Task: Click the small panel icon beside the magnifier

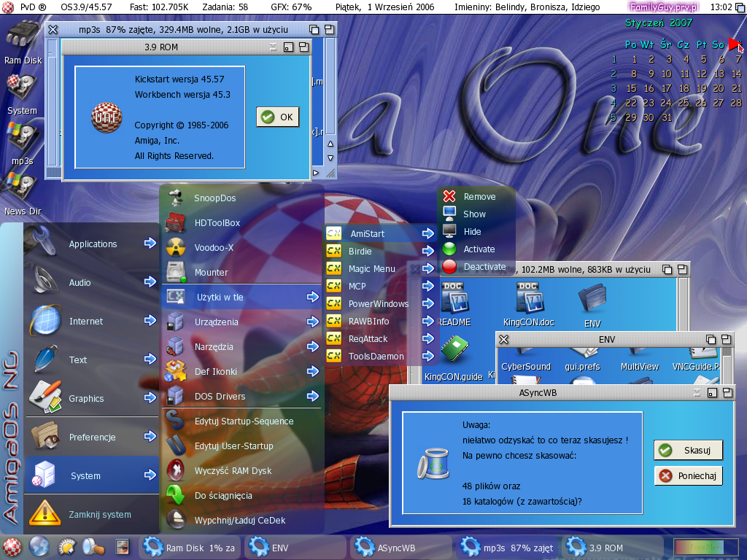Action: point(122,547)
